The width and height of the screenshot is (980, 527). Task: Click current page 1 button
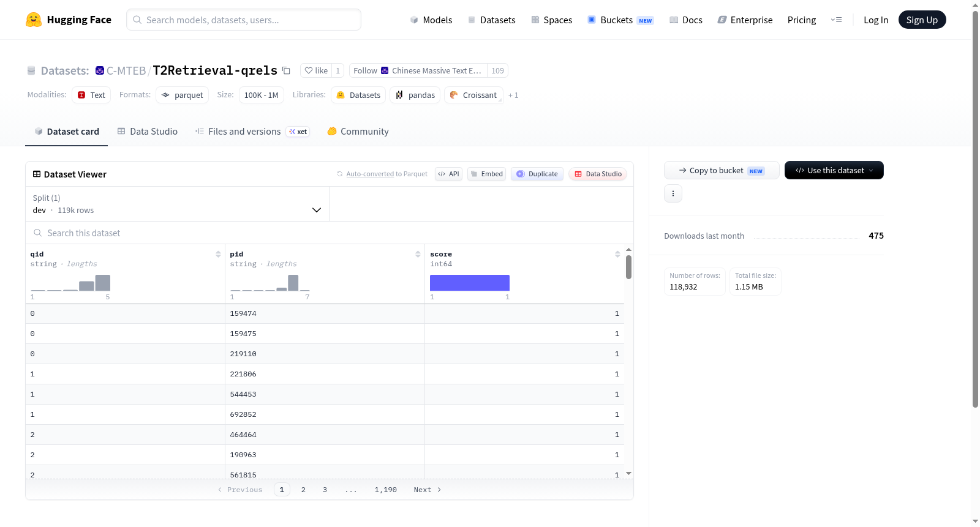tap(282, 490)
